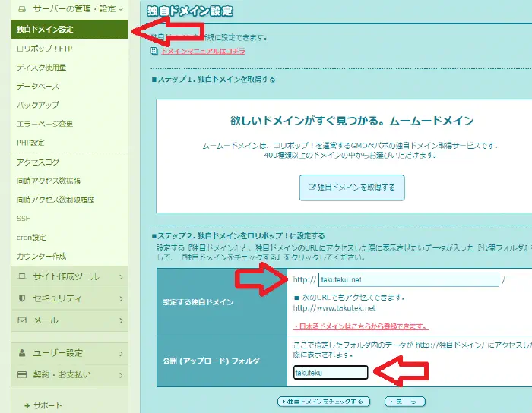
Task: Open 同時アクセス数拡張 menu item
Action: (x=49, y=181)
